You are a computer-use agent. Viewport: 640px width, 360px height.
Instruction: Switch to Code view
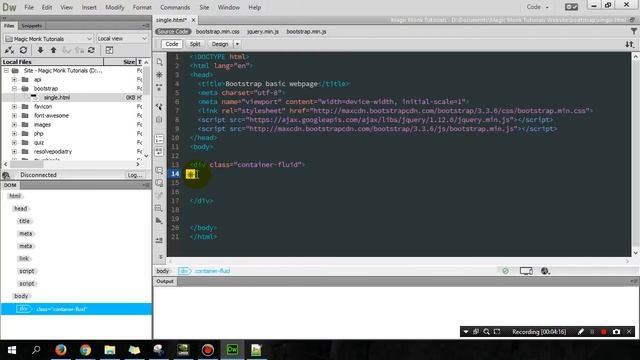click(171, 44)
